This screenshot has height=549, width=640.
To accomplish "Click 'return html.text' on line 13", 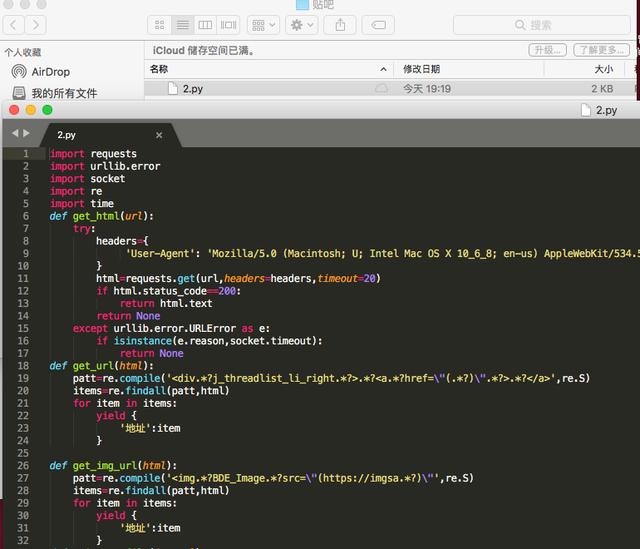I will click(x=166, y=304).
